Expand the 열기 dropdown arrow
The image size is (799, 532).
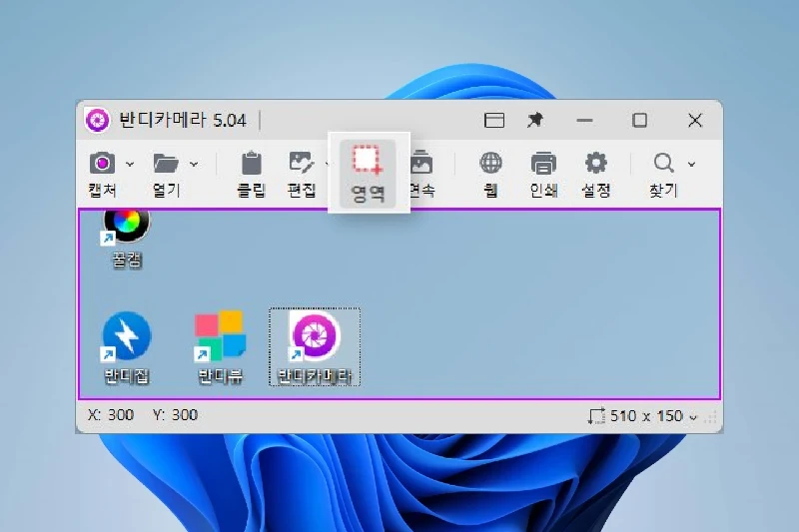(194, 165)
